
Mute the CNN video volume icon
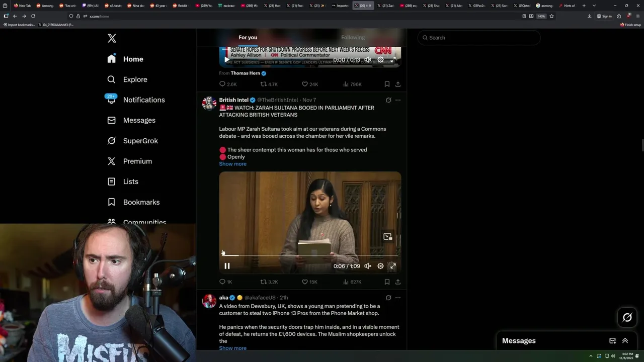pyautogui.click(x=368, y=60)
